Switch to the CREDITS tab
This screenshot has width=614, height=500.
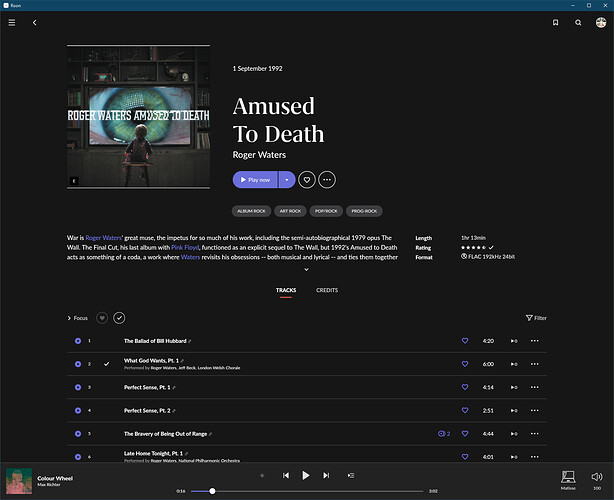coord(327,290)
